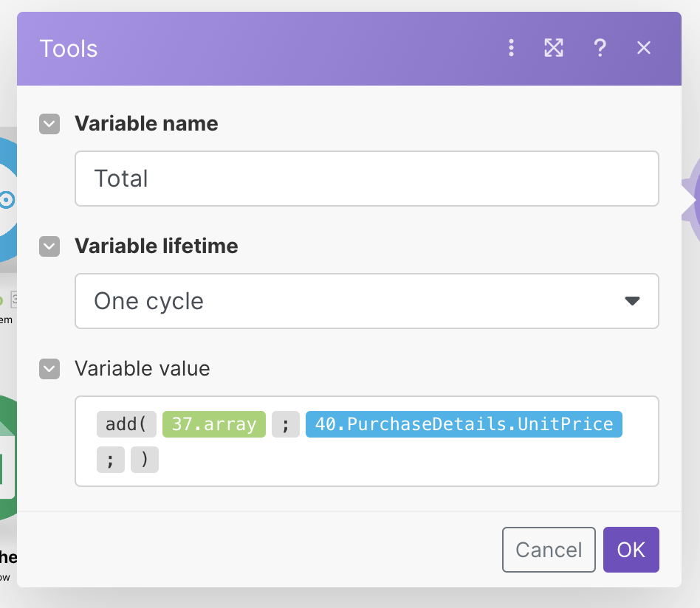Viewport: 700px width, 608px height.
Task: Click the second semicolon token on bottom line
Action: point(111,460)
